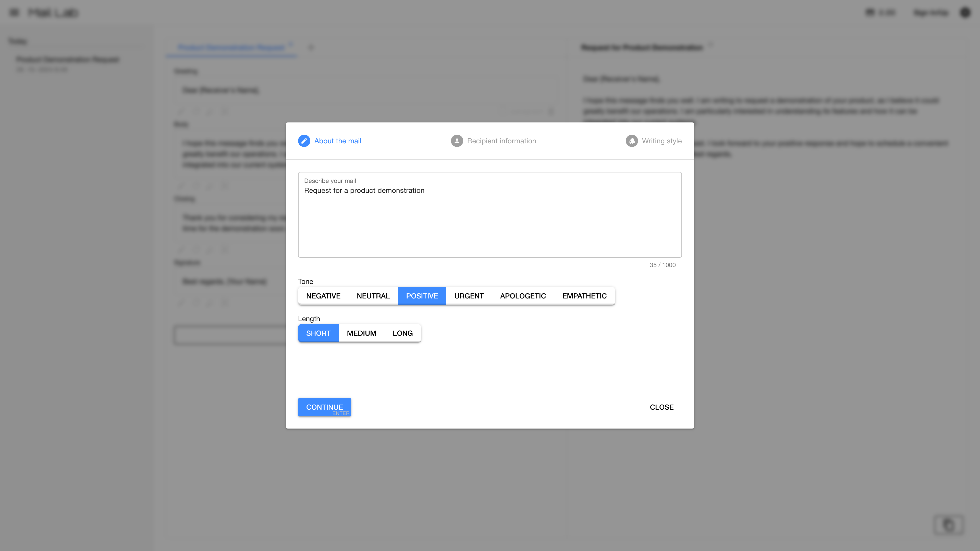Click the hamburger menu icon next to Mail Lab
The height and width of the screenshot is (551, 980).
click(14, 12)
